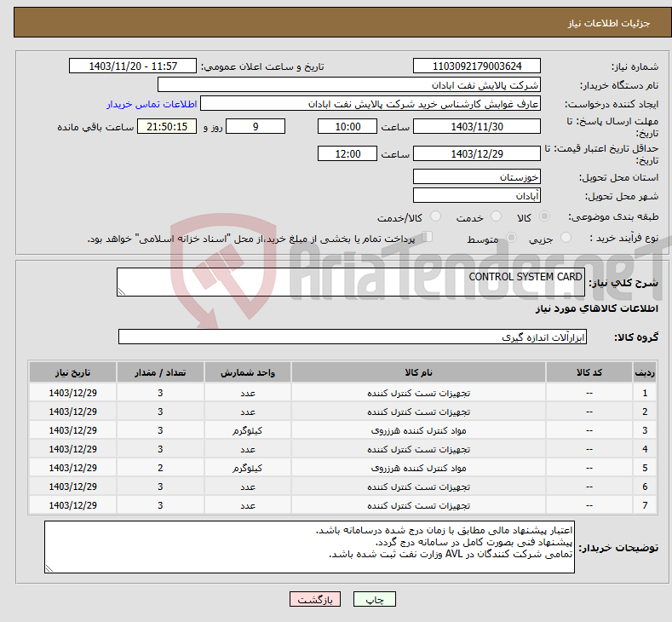Click item name in row 7
The image size is (672, 622).
418,506
